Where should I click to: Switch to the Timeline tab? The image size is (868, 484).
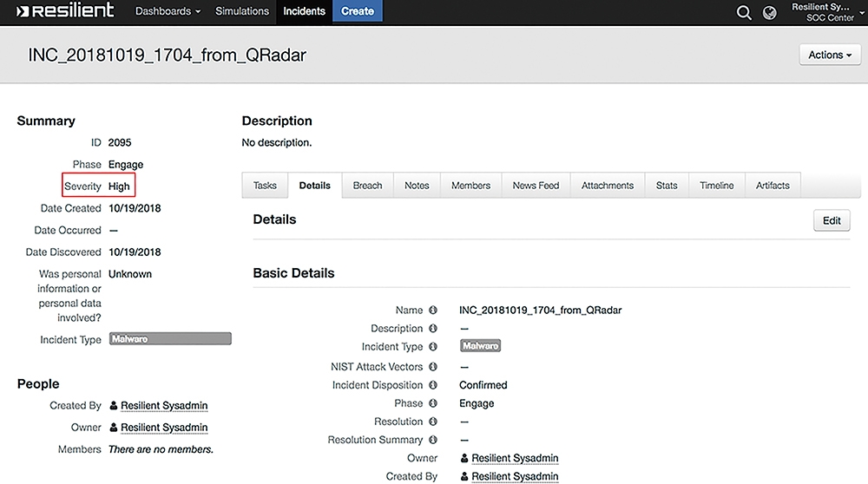(716, 186)
